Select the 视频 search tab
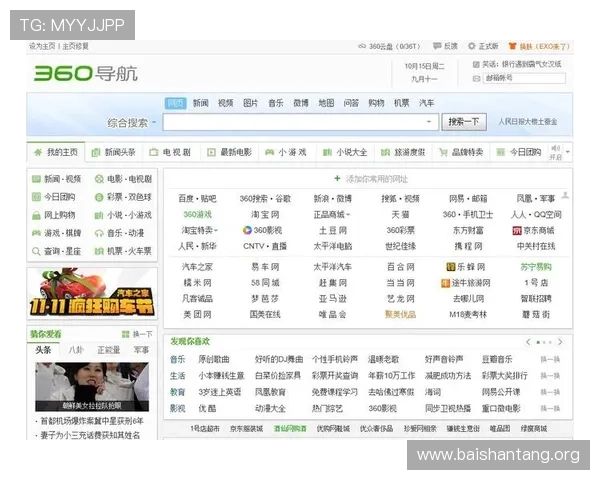 click(x=225, y=103)
